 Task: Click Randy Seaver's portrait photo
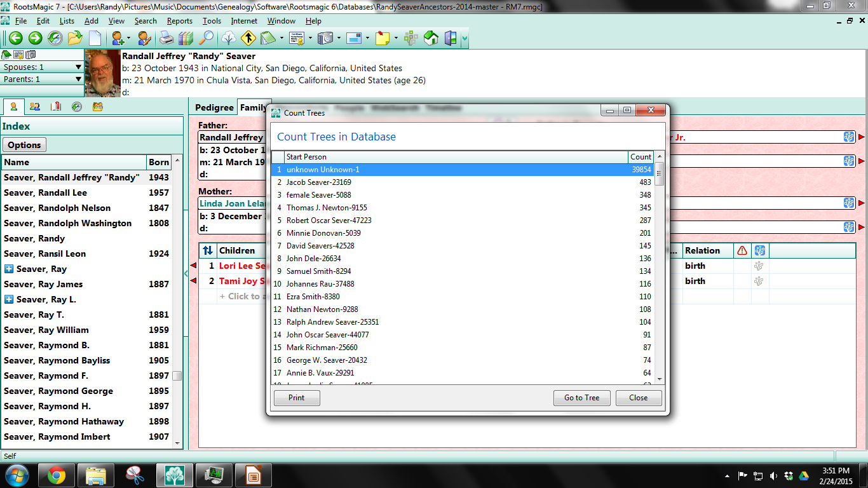pyautogui.click(x=102, y=73)
